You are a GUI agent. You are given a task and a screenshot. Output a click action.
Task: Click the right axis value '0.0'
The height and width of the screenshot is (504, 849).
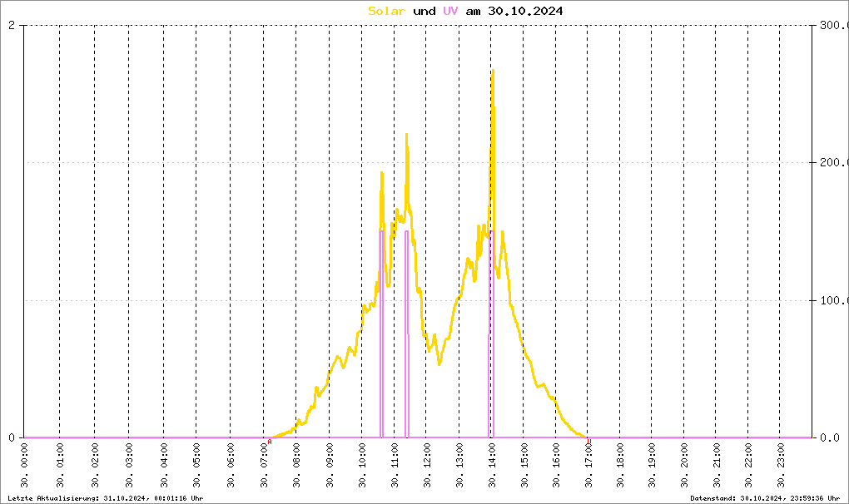point(830,437)
